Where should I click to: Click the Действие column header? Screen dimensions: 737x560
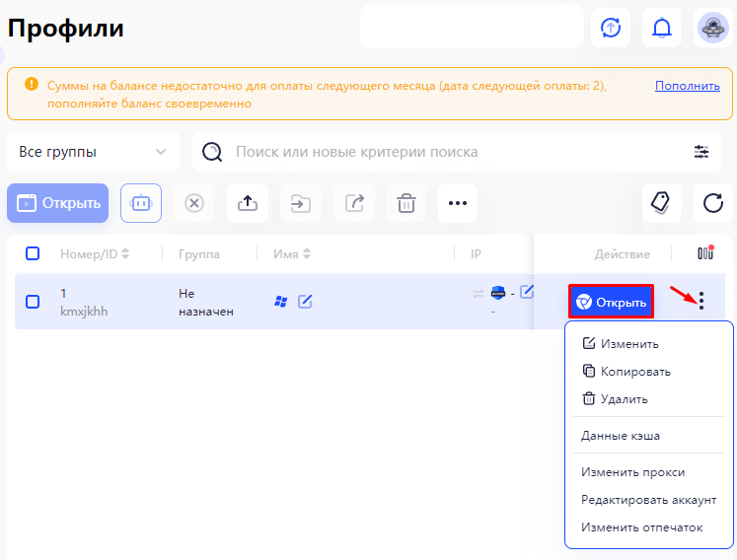pyautogui.click(x=623, y=254)
